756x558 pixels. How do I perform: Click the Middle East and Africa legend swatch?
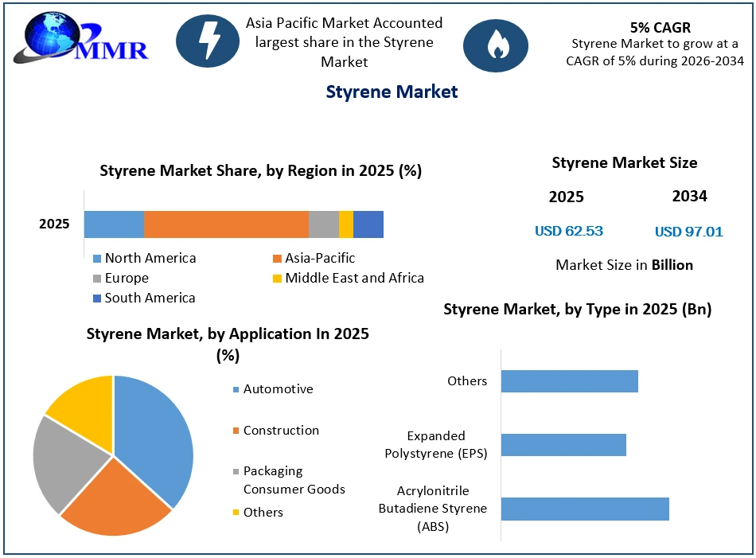tap(277, 279)
